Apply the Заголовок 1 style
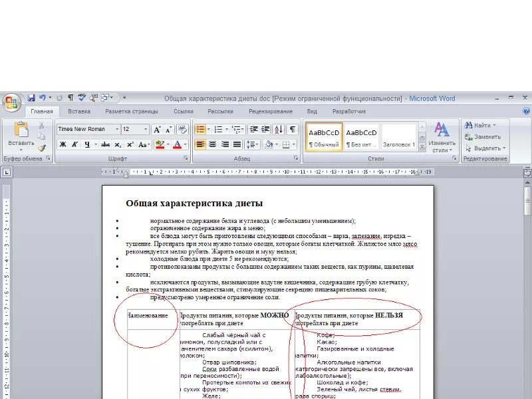 [399, 137]
